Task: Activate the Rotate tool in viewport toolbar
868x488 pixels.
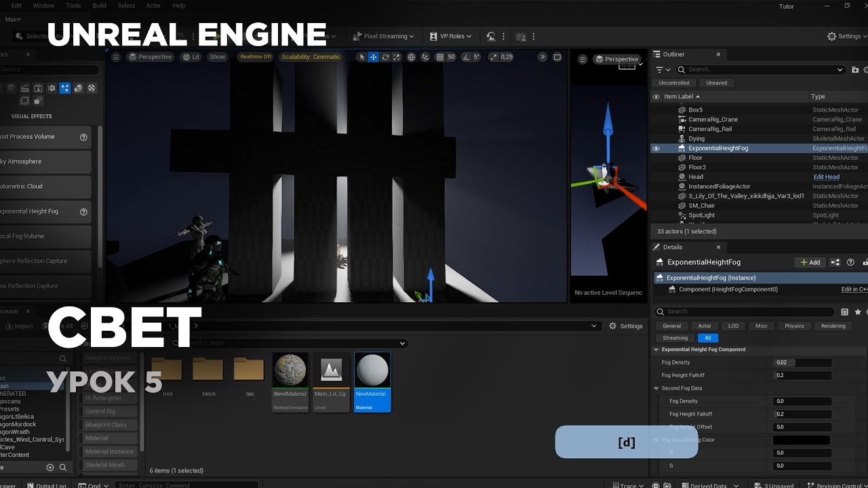Action: (x=385, y=57)
